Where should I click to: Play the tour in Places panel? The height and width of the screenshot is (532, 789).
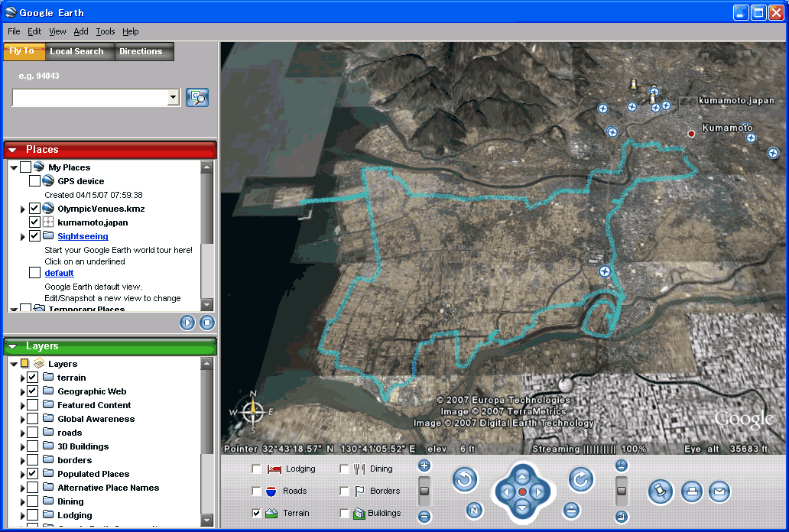(x=187, y=322)
